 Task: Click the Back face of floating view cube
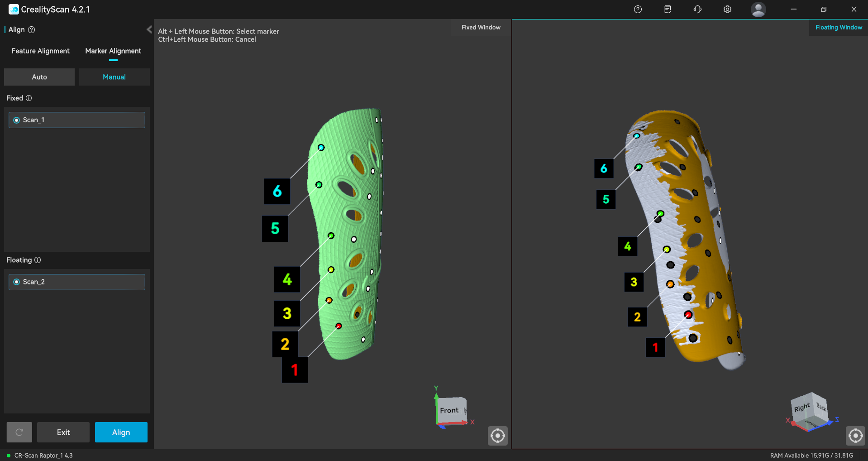tap(820, 406)
